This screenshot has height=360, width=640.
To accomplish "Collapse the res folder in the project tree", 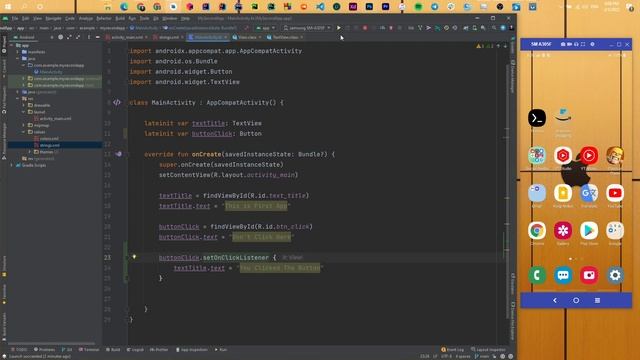I will (x=18, y=98).
